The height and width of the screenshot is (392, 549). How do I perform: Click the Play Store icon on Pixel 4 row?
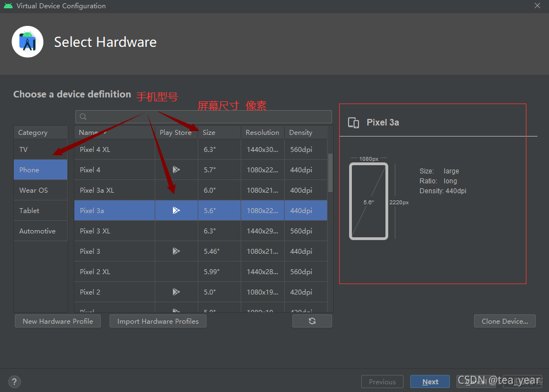click(x=176, y=170)
